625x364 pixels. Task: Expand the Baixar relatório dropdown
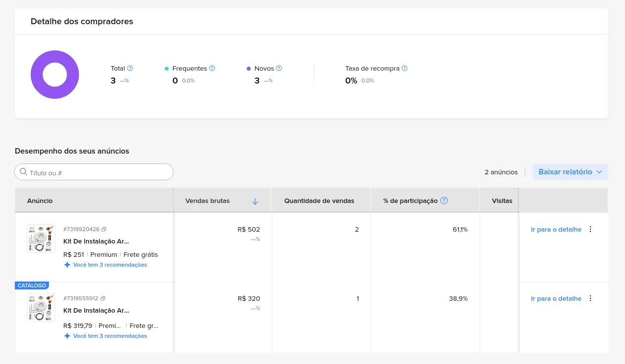[x=570, y=172]
